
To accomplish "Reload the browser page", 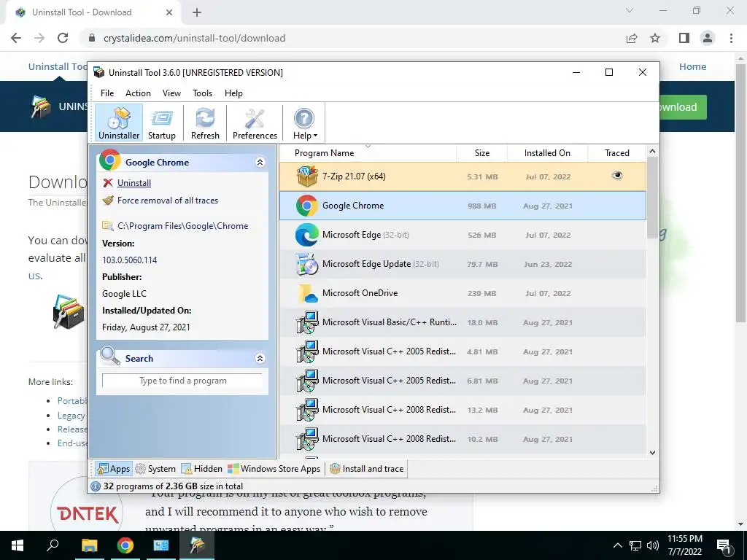I will pos(63,38).
